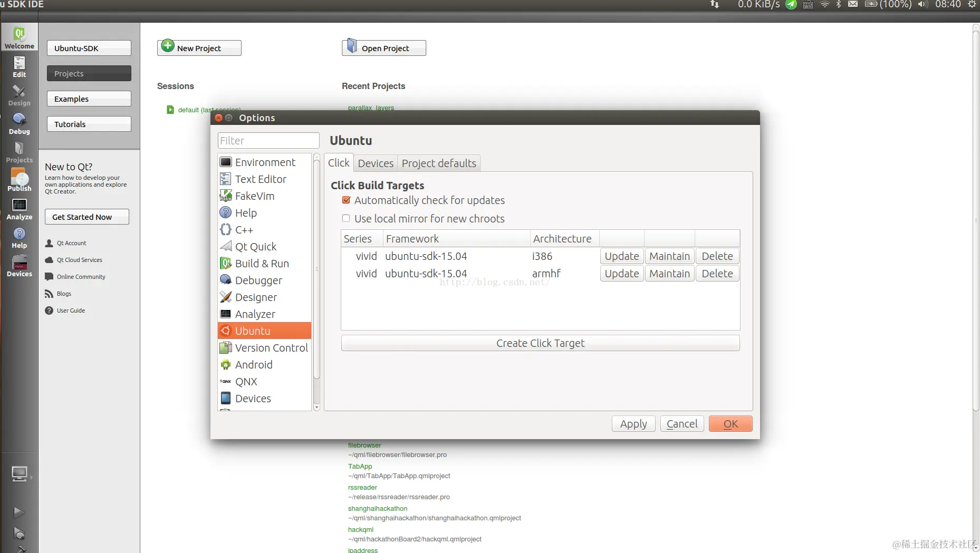Select QNX options category
This screenshot has height=553, width=980.
264,382
